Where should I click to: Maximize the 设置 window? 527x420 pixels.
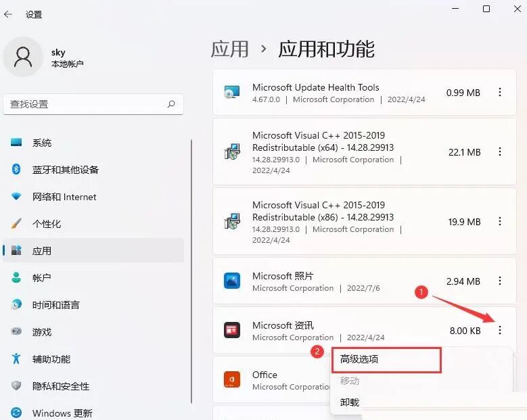pos(486,9)
